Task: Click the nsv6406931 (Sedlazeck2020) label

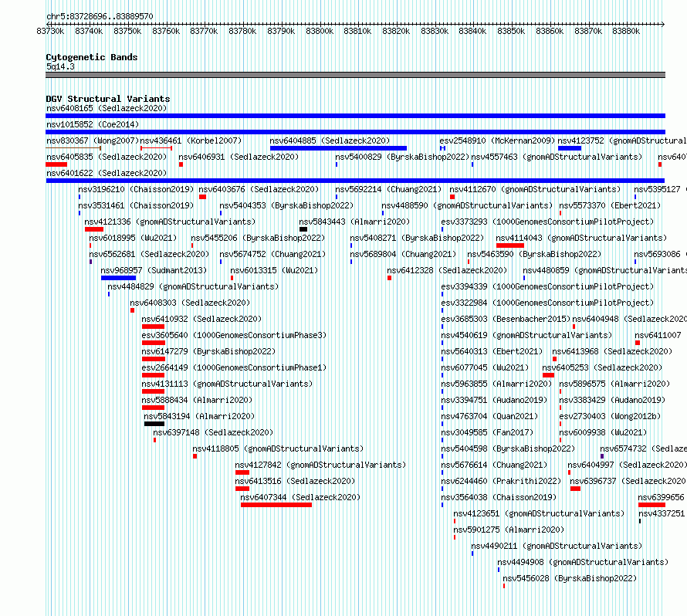Action: pyautogui.click(x=239, y=157)
